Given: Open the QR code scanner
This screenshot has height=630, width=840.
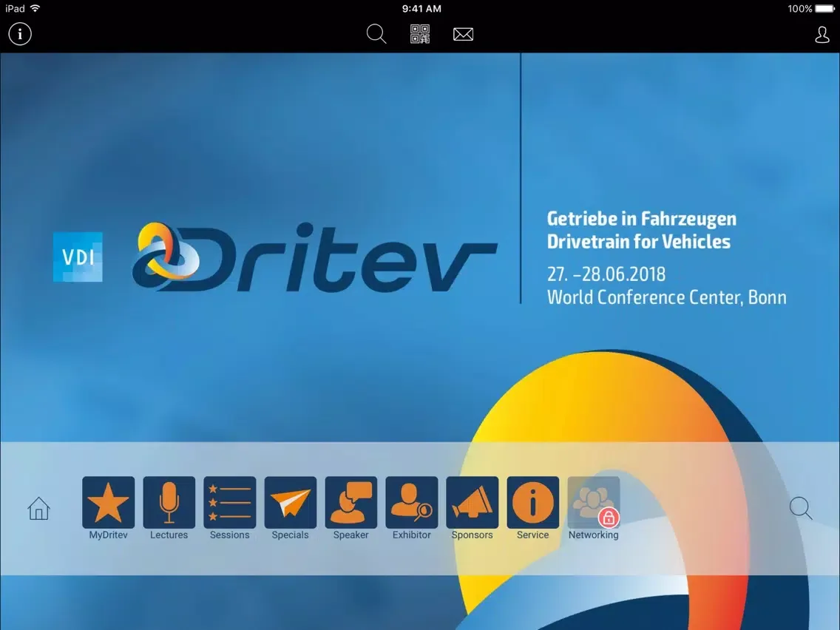Looking at the screenshot, I should [420, 34].
